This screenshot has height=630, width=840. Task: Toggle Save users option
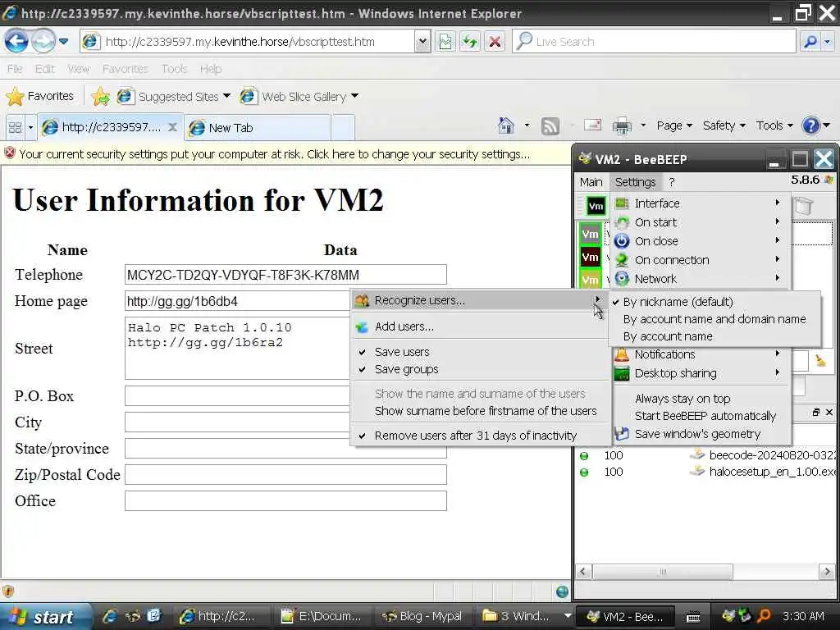(x=480, y=352)
